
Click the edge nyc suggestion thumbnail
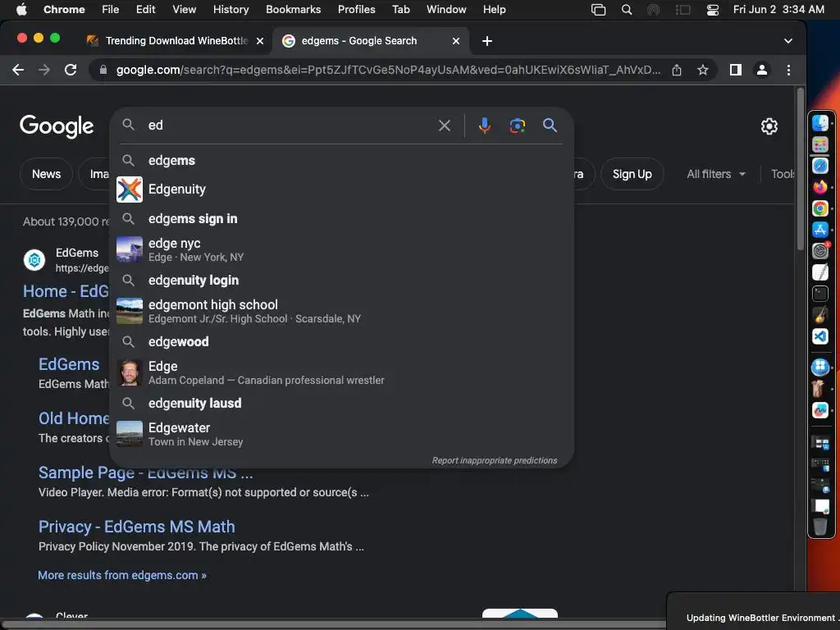[x=130, y=249]
